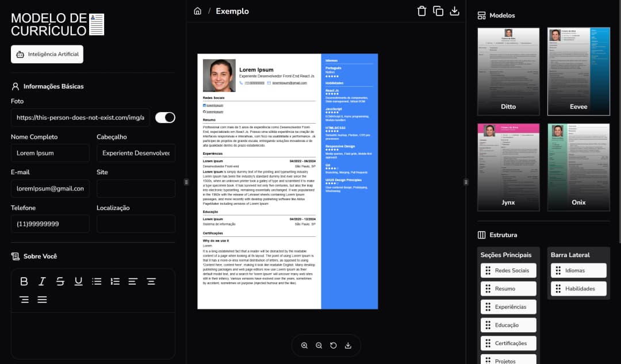Click the Site input field
621x364 pixels.
point(136,188)
